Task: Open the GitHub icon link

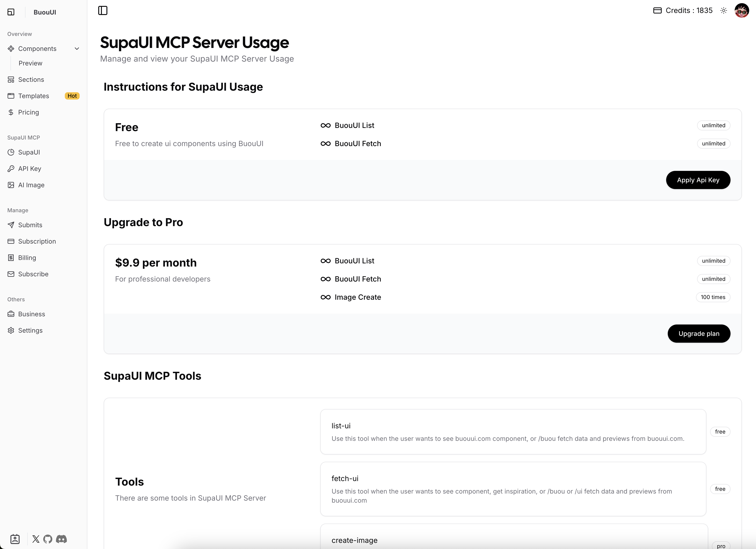Action: pos(48,539)
